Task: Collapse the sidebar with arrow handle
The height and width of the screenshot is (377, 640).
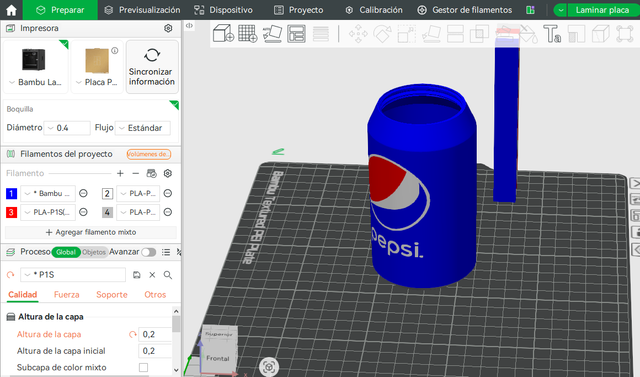Action: 189,25
